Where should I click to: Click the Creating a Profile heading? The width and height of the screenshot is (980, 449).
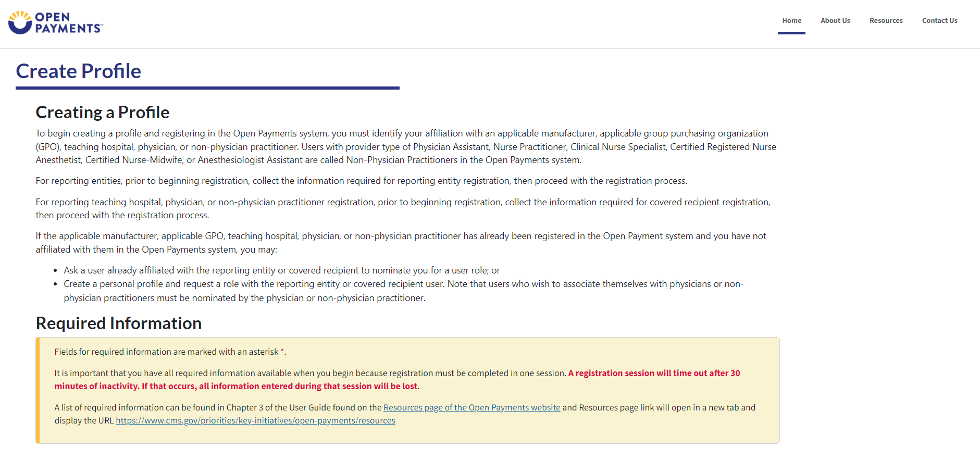103,113
